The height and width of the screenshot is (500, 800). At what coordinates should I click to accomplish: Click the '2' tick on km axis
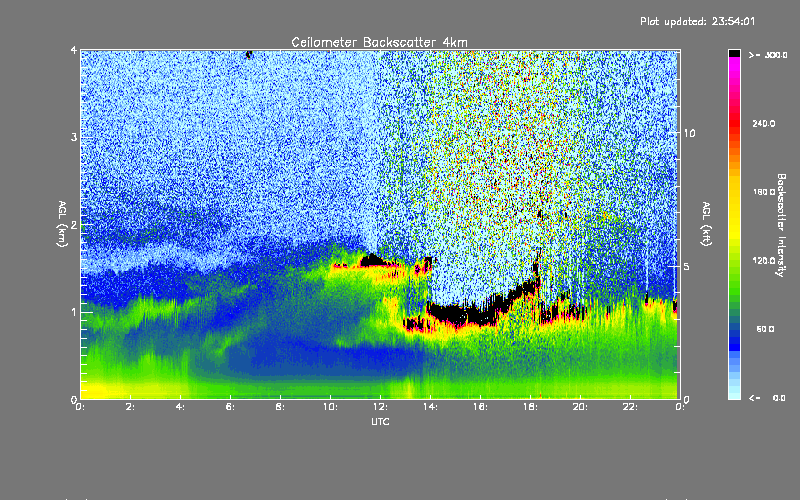(x=74, y=224)
